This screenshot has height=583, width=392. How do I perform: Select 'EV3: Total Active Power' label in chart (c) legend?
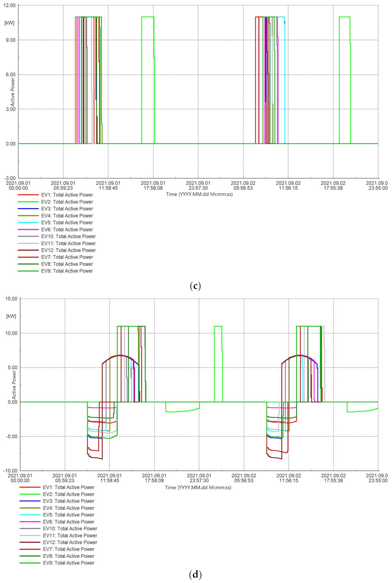tap(67, 209)
